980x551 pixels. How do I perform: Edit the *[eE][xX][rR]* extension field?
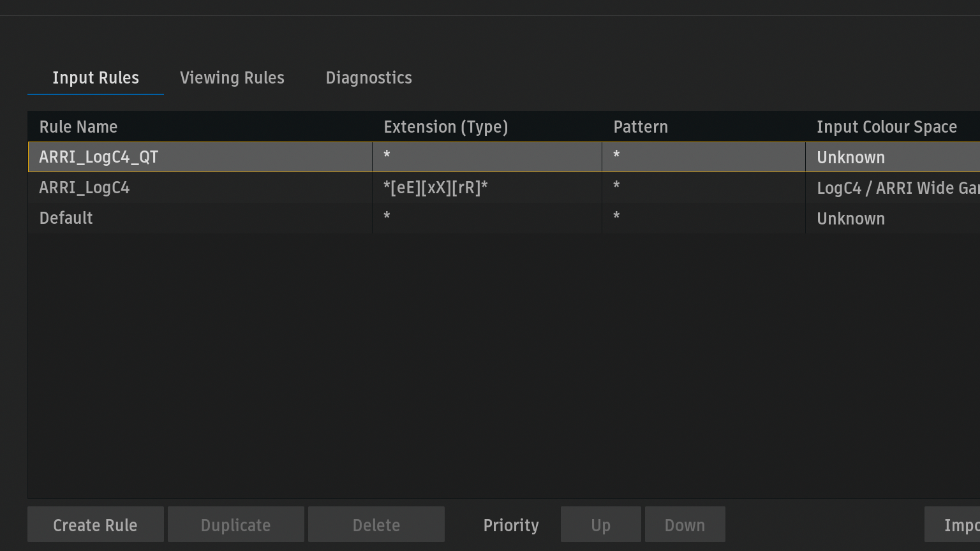click(x=436, y=187)
